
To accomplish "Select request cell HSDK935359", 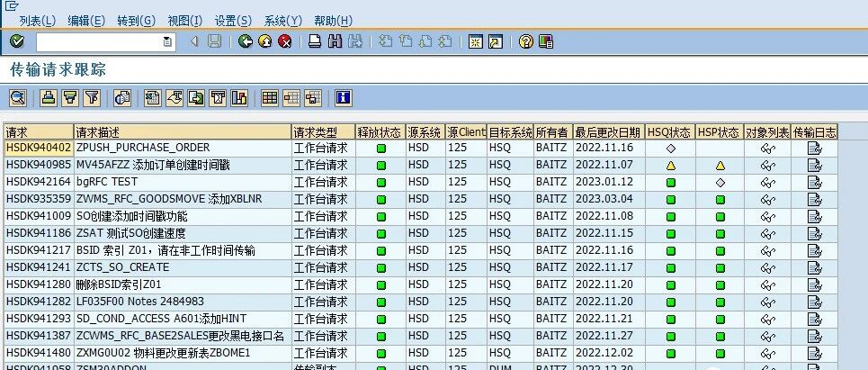I will point(40,199).
